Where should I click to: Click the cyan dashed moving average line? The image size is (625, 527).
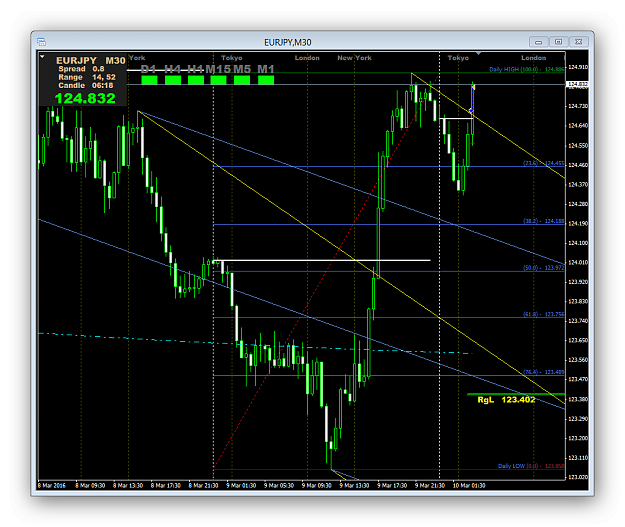(x=255, y=344)
